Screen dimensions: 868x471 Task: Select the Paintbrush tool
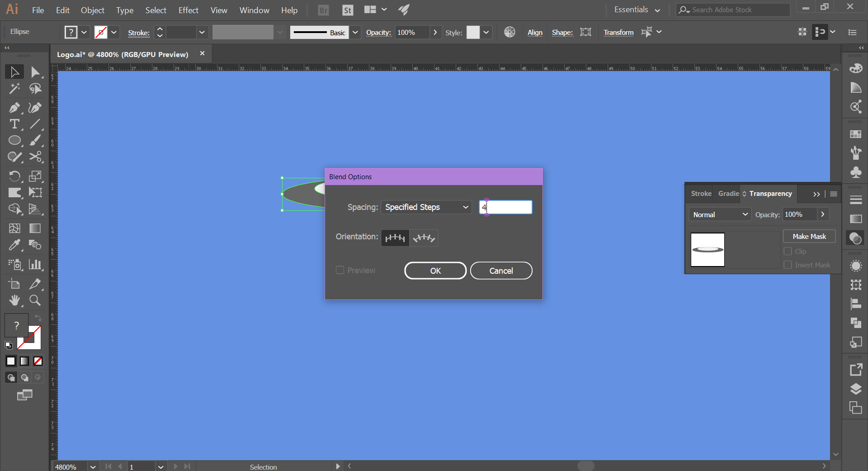click(x=35, y=140)
